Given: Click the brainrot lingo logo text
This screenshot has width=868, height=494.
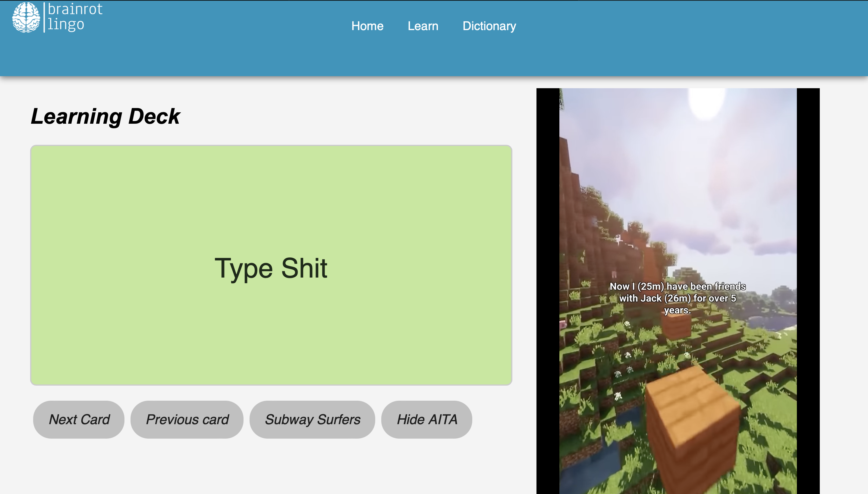Looking at the screenshot, I should (75, 17).
